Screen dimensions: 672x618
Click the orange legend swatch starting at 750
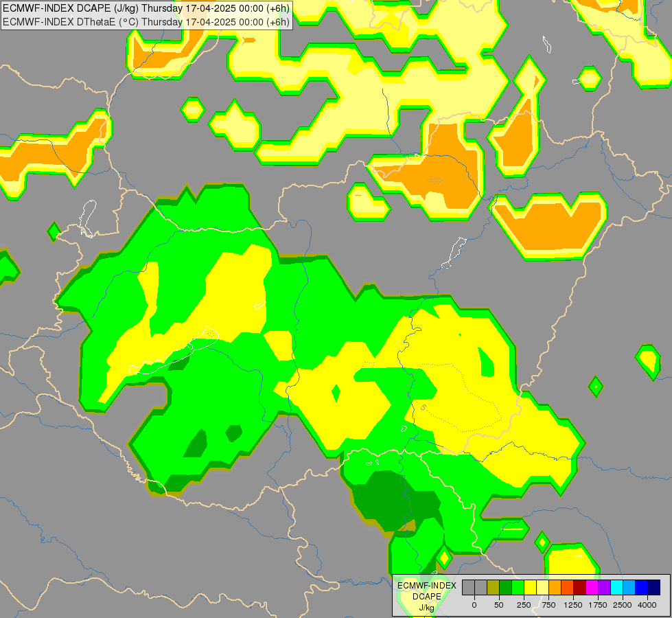(555, 588)
